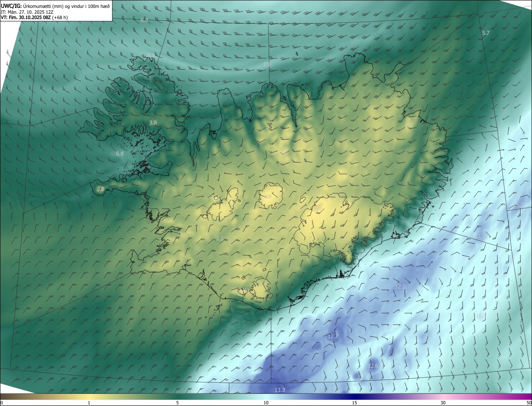This screenshot has height=406, width=532.
Task: Click the 50 tick on the color scale
Action: point(529,403)
